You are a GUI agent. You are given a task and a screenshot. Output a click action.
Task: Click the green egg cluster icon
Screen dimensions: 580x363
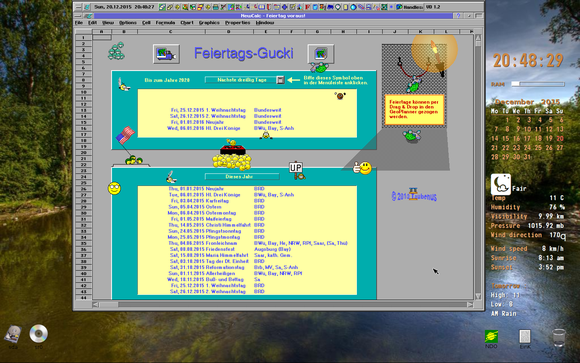(x=117, y=51)
